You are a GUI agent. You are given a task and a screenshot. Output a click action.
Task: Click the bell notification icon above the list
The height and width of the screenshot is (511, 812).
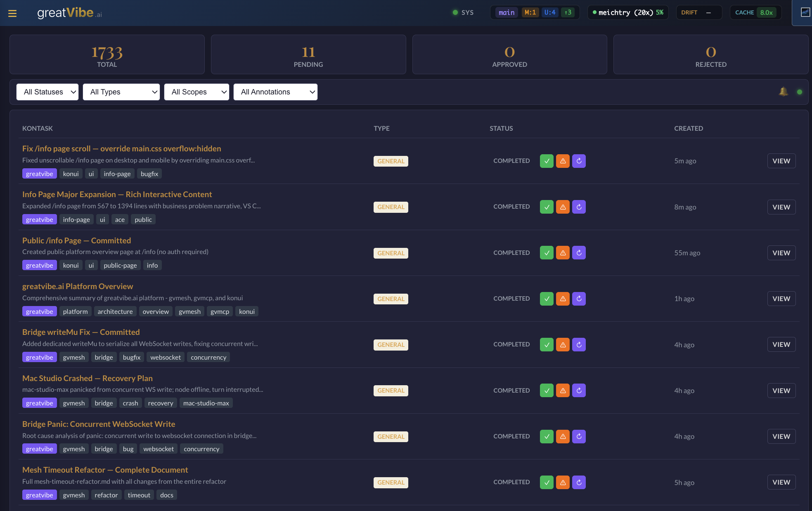point(783,92)
